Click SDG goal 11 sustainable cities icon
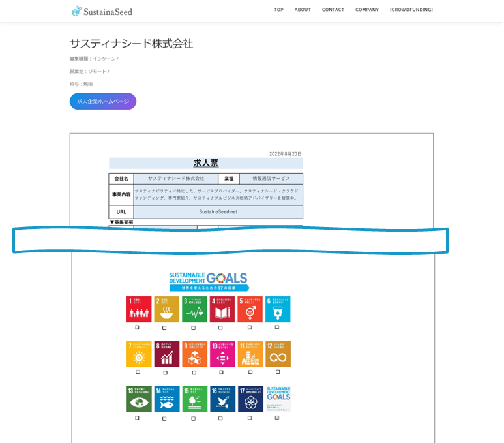 click(250, 354)
